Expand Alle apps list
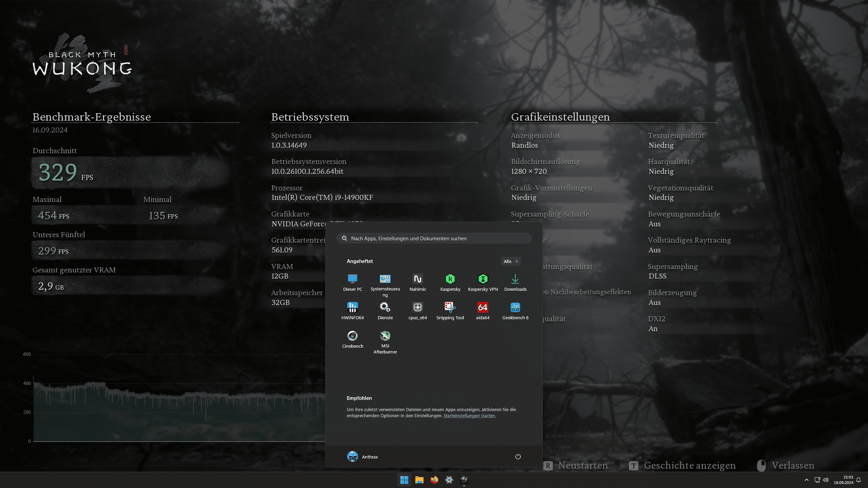 (x=511, y=261)
